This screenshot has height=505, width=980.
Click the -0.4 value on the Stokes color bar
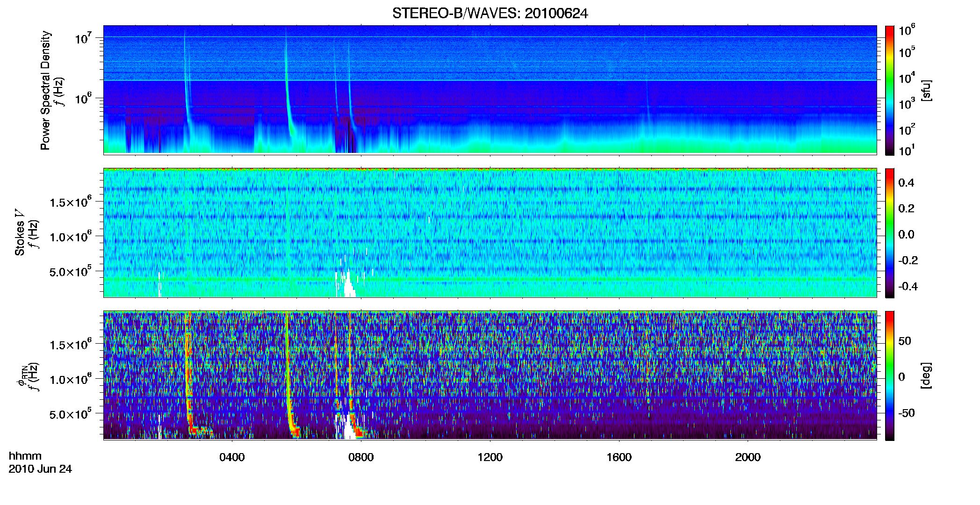point(908,286)
